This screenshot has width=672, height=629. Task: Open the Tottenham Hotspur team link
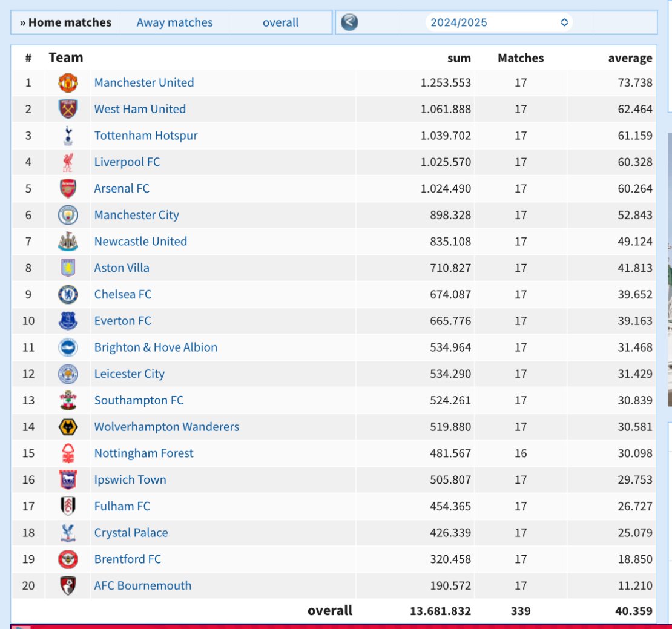click(146, 136)
